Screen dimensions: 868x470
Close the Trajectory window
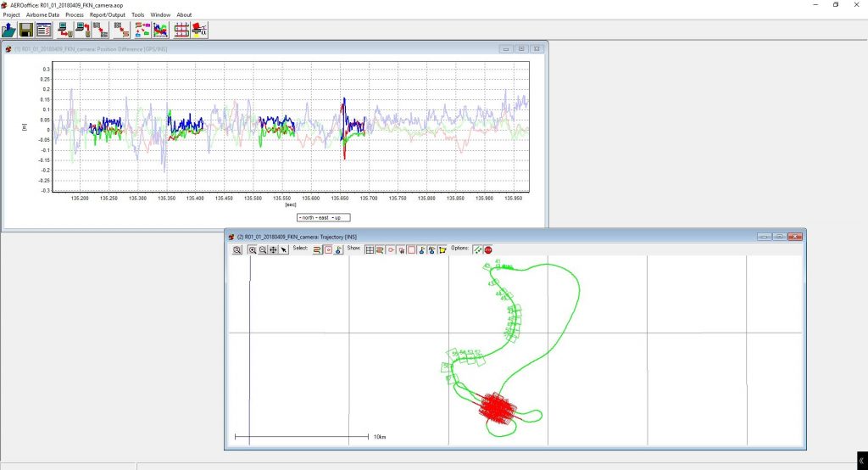pyautogui.click(x=795, y=237)
